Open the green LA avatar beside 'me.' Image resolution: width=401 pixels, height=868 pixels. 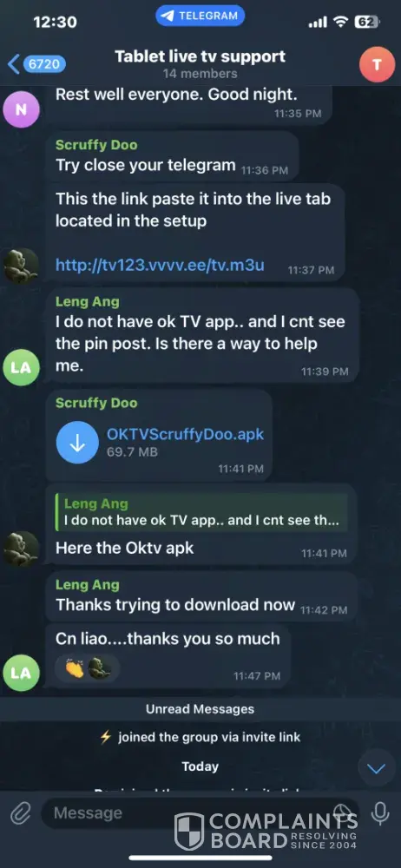(21, 367)
